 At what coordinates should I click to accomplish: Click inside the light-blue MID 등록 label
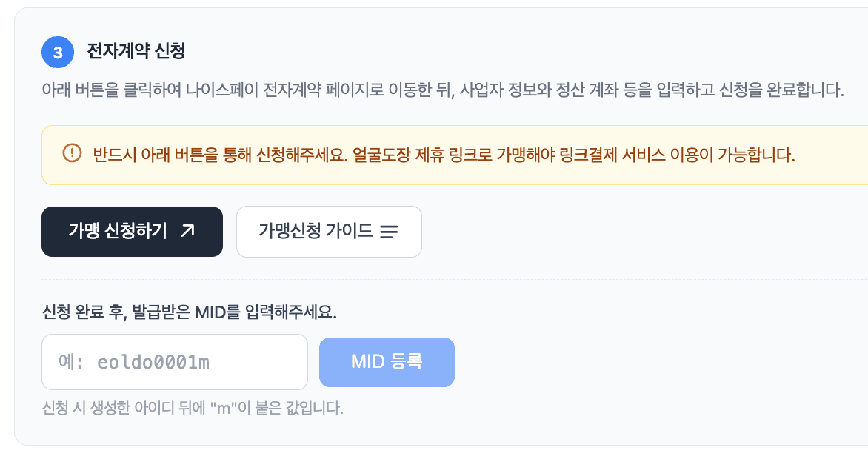(x=387, y=361)
